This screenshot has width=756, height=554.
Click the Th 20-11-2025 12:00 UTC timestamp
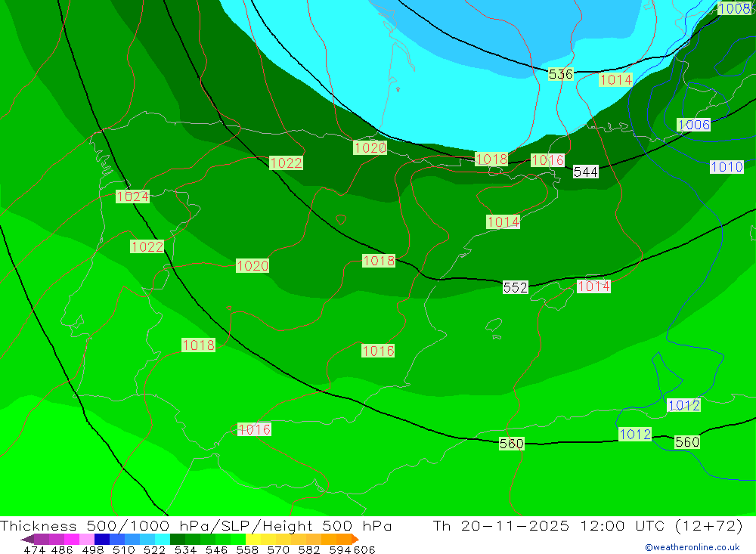tap(587, 525)
